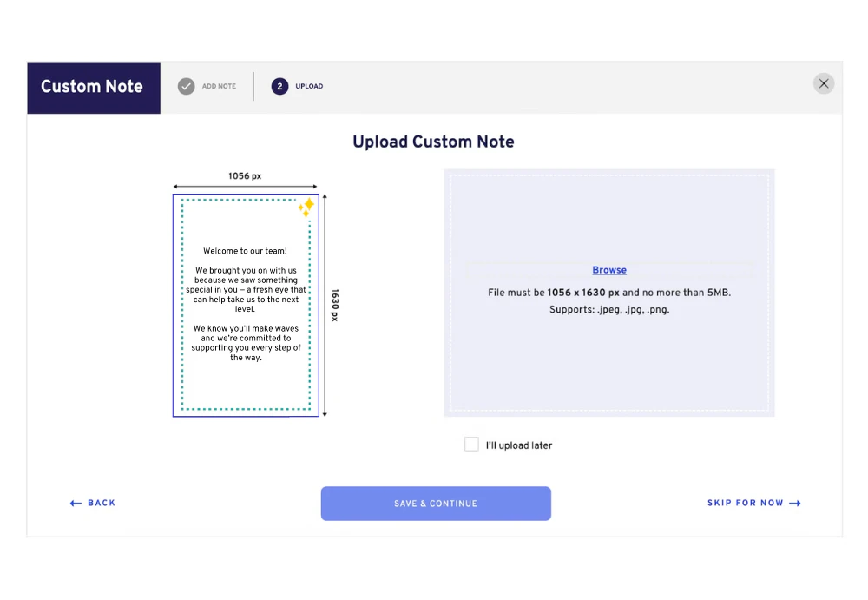Viewport: 868px width, 600px height.
Task: Click the Custom Note header title
Action: tap(92, 87)
